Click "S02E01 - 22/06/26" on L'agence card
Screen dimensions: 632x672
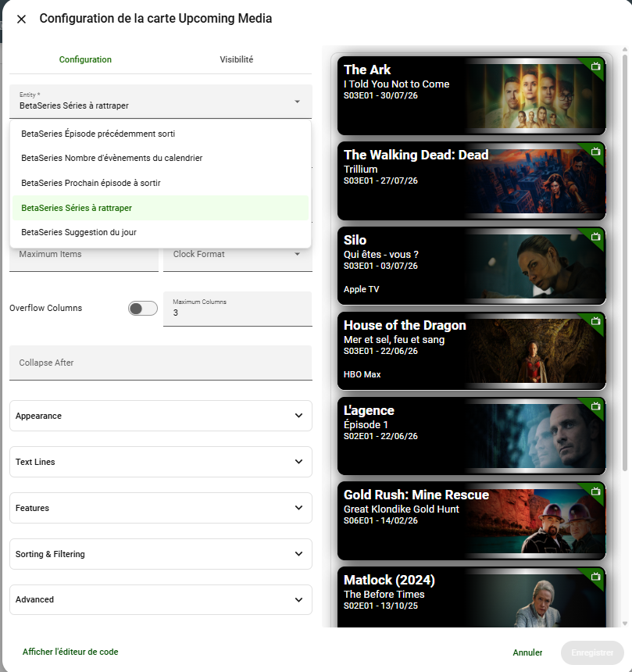click(x=380, y=436)
